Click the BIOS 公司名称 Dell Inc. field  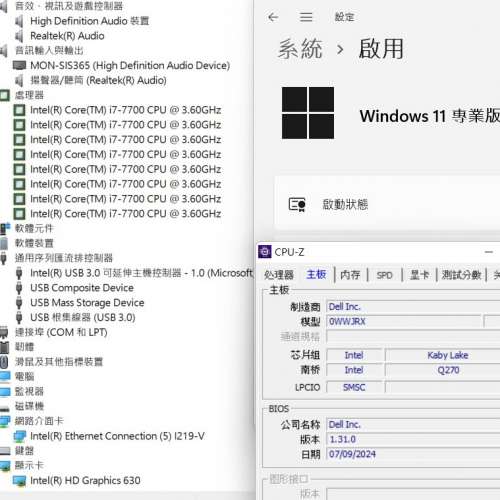point(413,425)
